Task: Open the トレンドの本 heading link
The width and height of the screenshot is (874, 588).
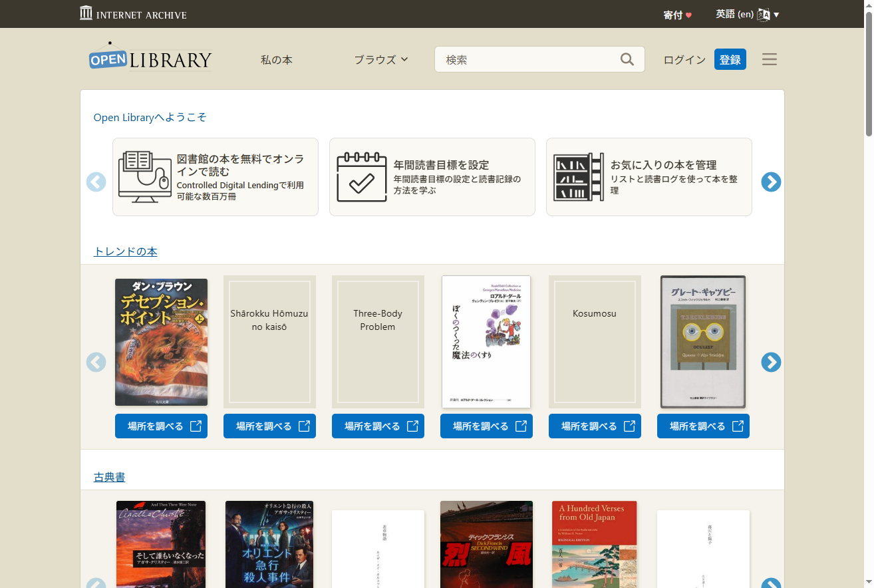Action: 126,251
